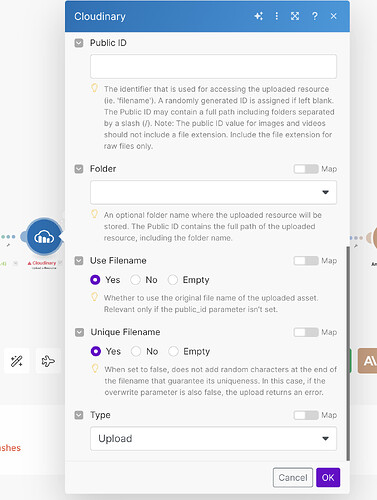
Task: Select Empty for Use Filename
Action: point(173,280)
